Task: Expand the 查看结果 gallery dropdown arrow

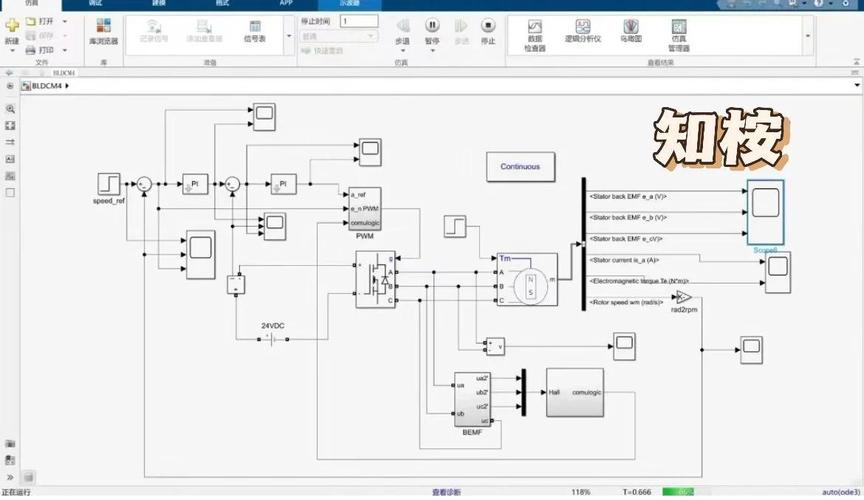Action: coord(808,34)
